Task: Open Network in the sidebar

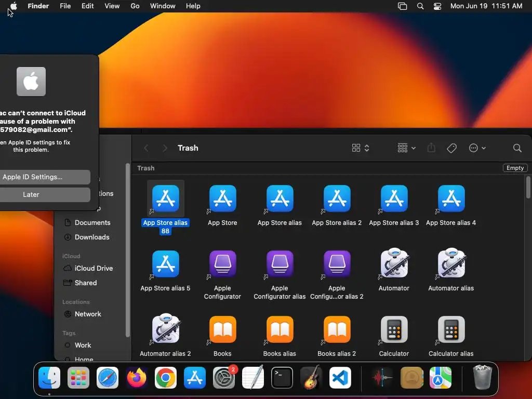Action: (x=83, y=314)
